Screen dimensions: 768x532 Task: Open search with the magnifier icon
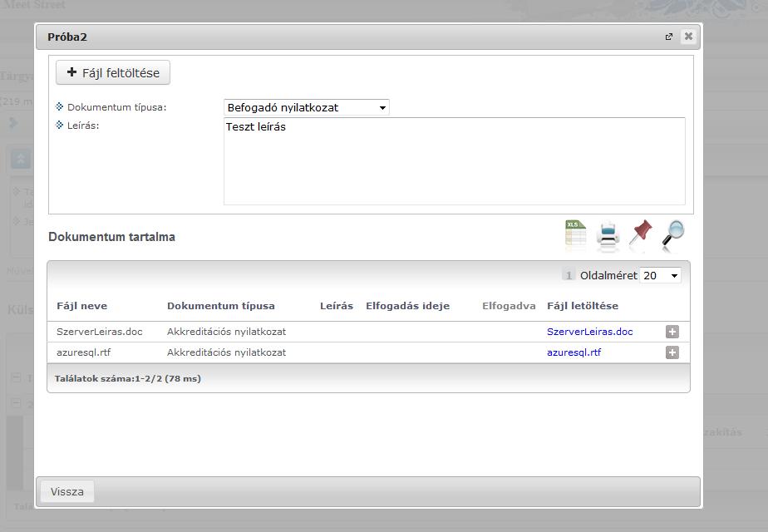click(673, 234)
